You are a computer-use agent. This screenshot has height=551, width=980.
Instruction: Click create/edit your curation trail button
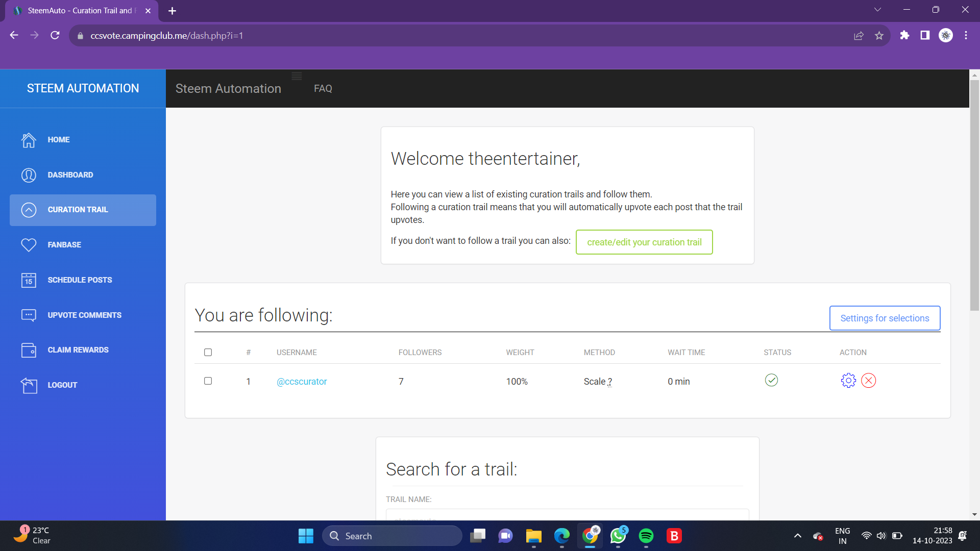coord(644,242)
